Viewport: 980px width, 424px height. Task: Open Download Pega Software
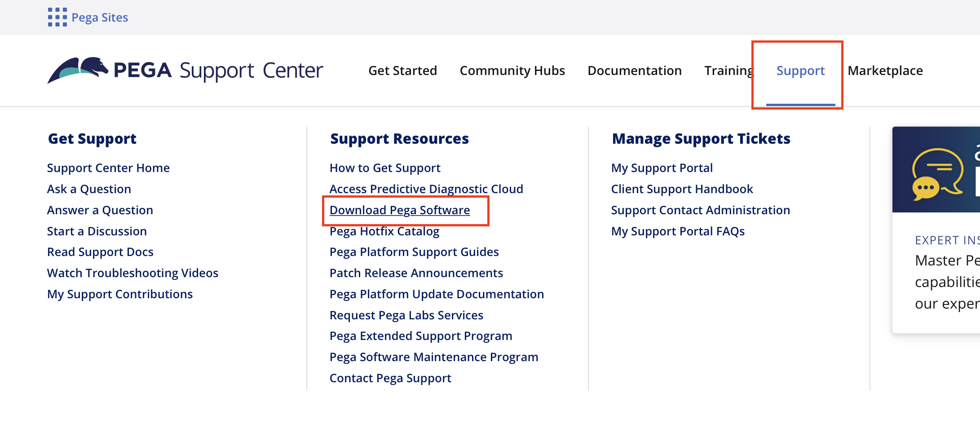tap(400, 210)
